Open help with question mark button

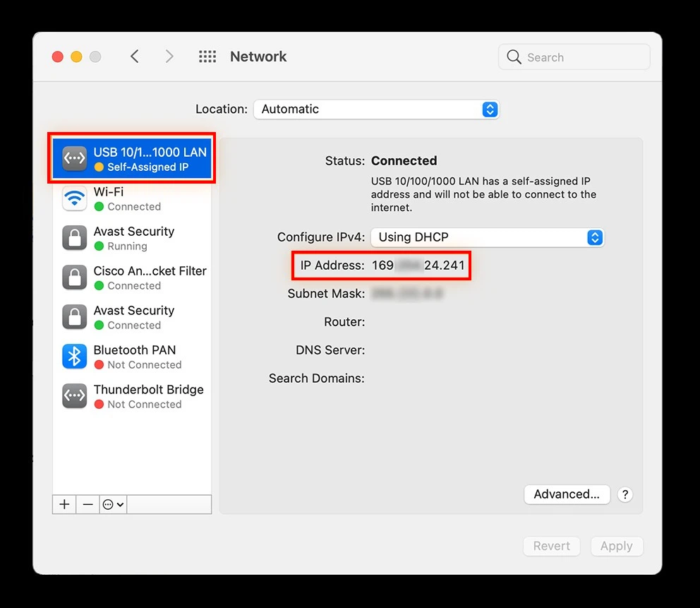tap(625, 494)
